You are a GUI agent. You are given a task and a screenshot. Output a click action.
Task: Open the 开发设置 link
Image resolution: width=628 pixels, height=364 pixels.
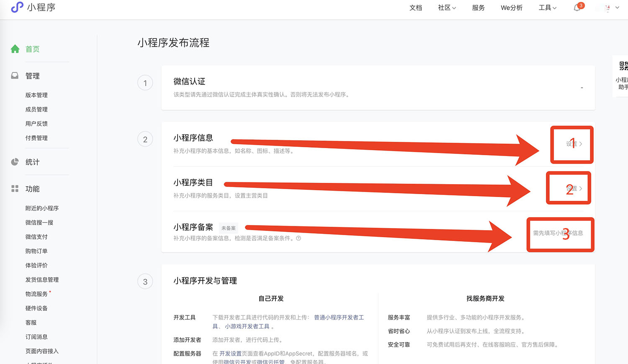(x=230, y=354)
